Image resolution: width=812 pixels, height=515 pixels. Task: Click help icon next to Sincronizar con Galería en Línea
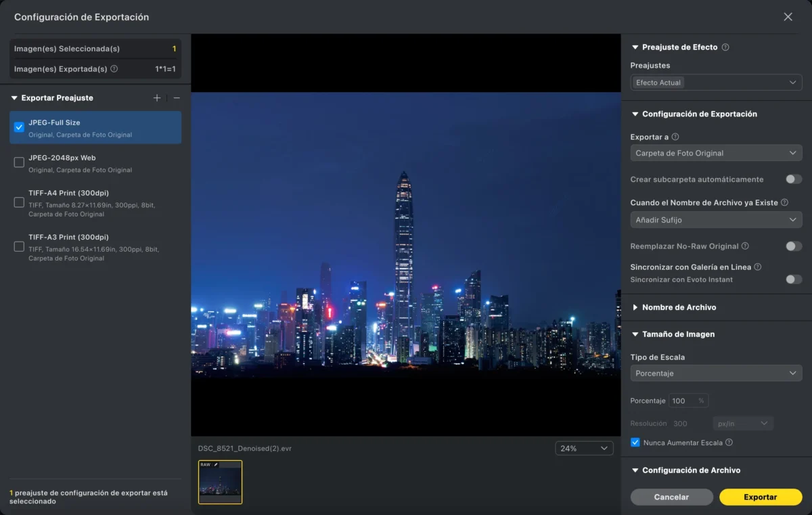coord(758,267)
